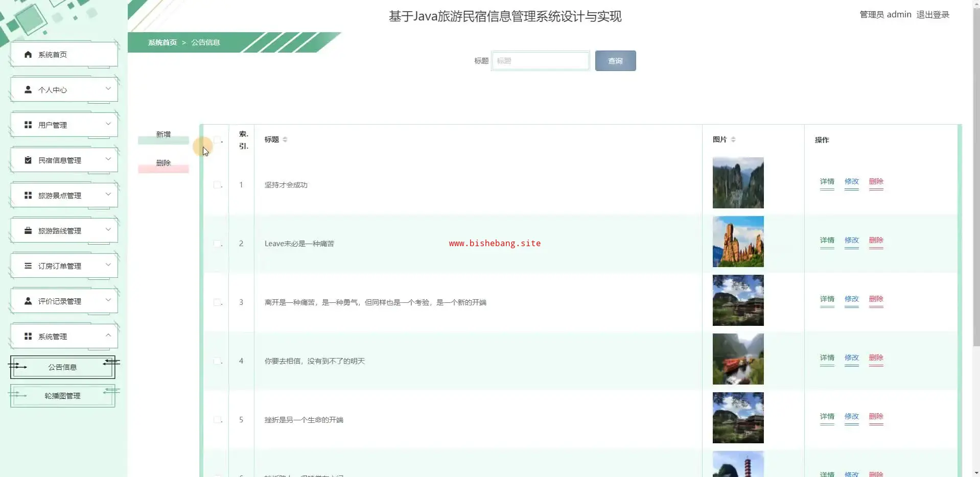Expand the 评价记录管理 menu chevron
980x477 pixels.
[108, 300]
